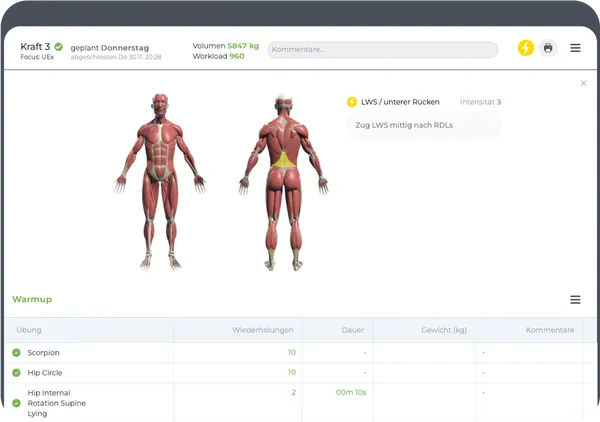Image resolution: width=600 pixels, height=422 pixels.
Task: Collapse the Warmup section heading
Action: tap(32, 299)
